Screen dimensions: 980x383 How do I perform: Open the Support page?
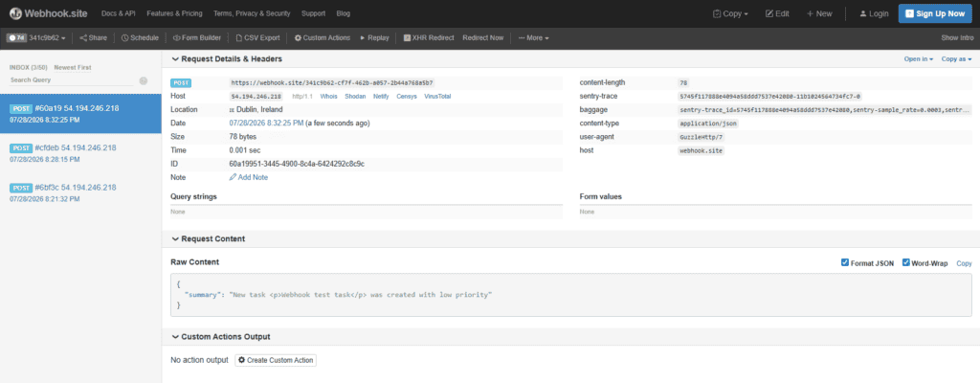pos(313,13)
